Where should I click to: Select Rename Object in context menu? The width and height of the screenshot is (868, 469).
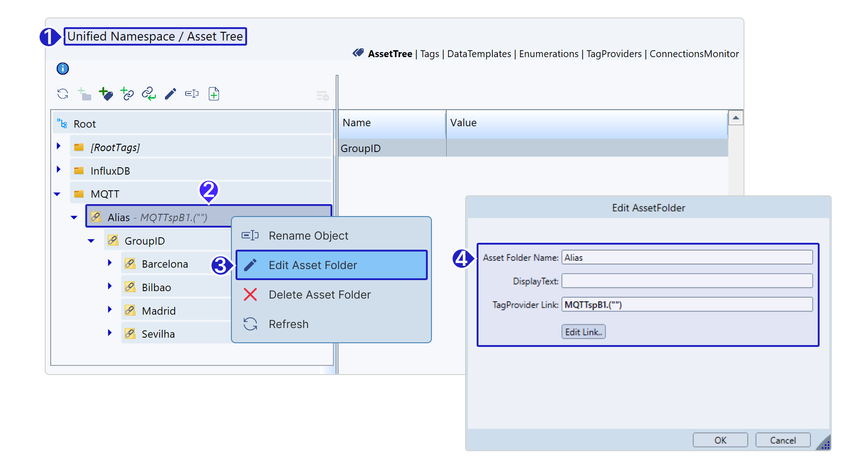308,236
